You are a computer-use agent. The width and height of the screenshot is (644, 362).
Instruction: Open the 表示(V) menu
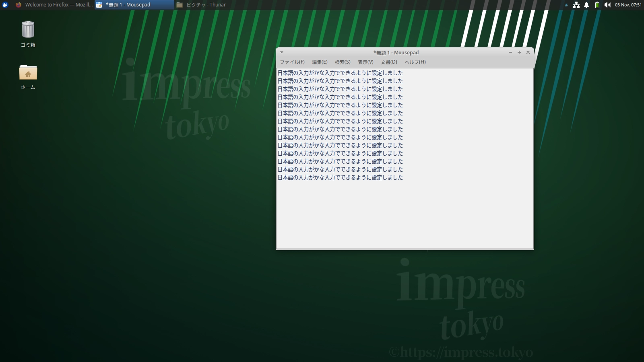365,62
